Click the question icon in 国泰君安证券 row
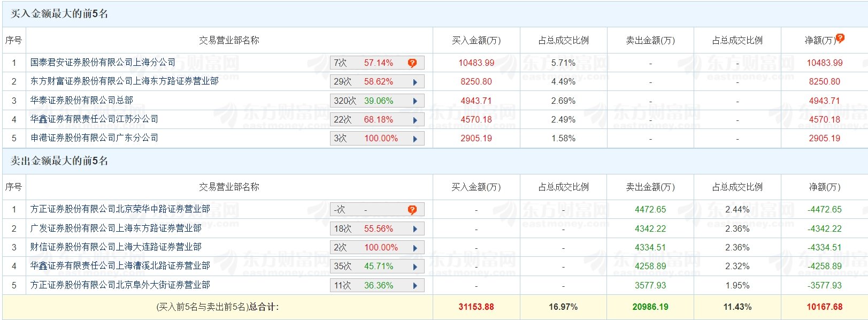This screenshot has height=320, width=868. 412,63
